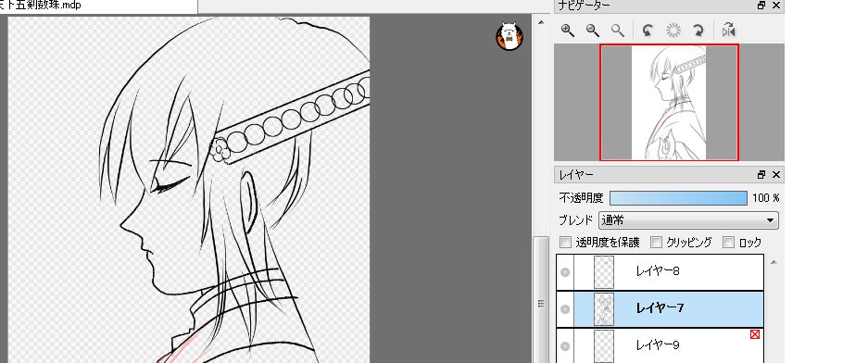Rotate canvas right in navigator
868x363 pixels.
pyautogui.click(x=698, y=31)
